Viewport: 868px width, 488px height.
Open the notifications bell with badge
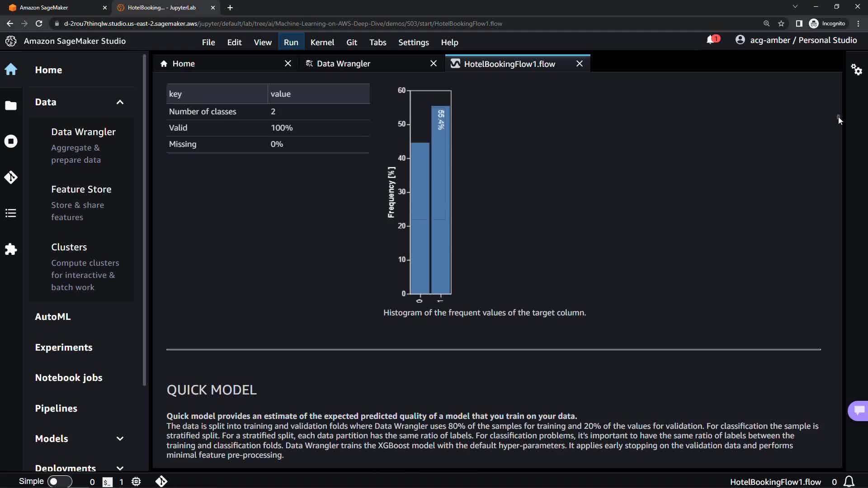pos(712,40)
